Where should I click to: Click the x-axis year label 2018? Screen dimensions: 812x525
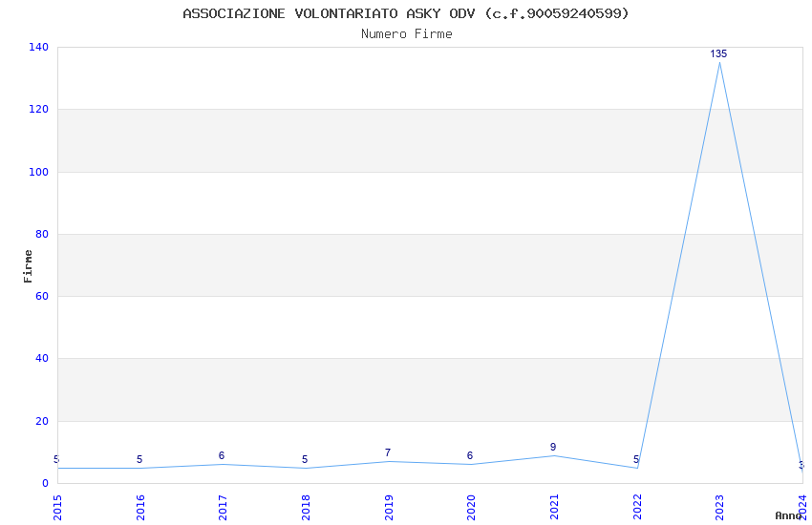[x=306, y=508]
